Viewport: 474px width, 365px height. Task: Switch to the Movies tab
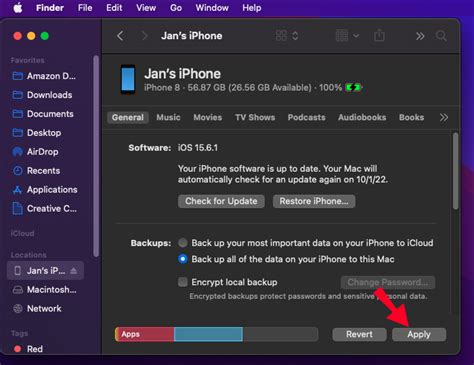(x=208, y=117)
